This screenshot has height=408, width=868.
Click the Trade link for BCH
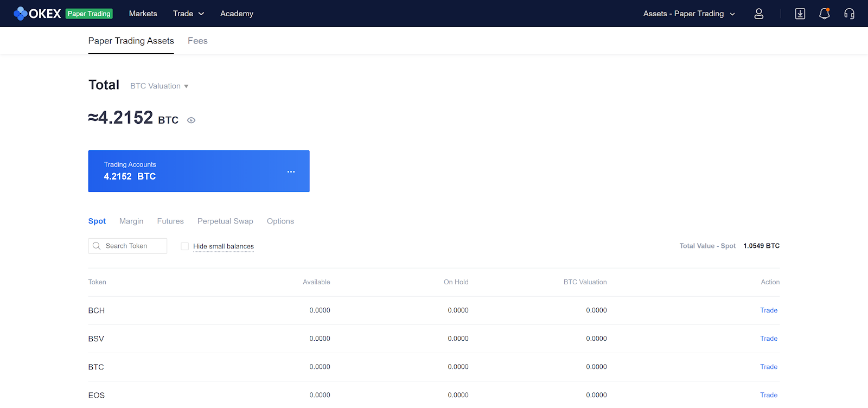(768, 310)
